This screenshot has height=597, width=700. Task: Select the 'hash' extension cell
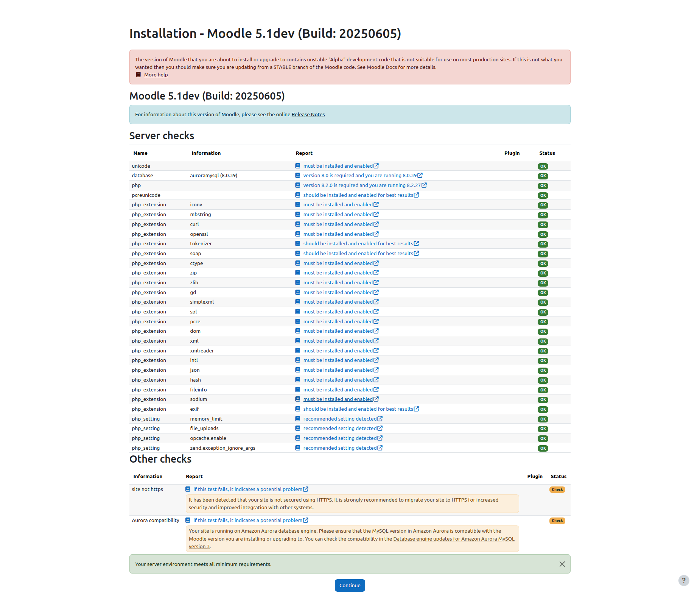point(195,380)
